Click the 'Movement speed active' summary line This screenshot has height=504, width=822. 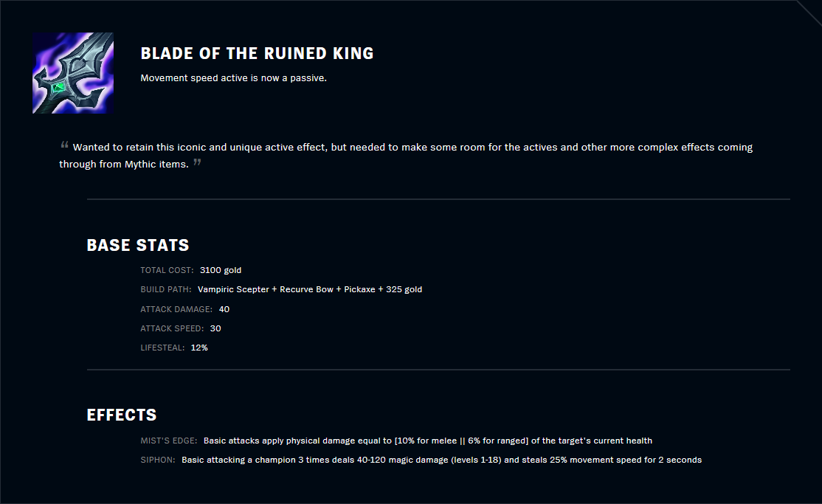click(233, 77)
